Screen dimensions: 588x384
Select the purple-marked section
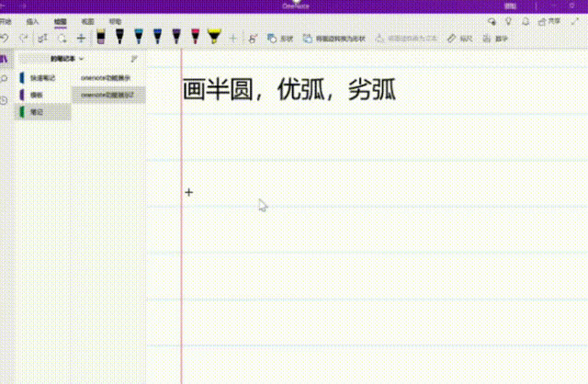(x=42, y=95)
